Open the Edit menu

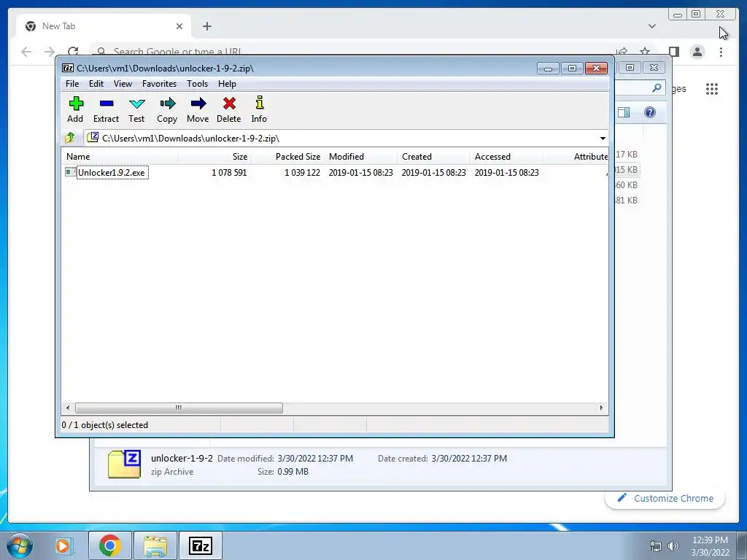click(x=96, y=84)
